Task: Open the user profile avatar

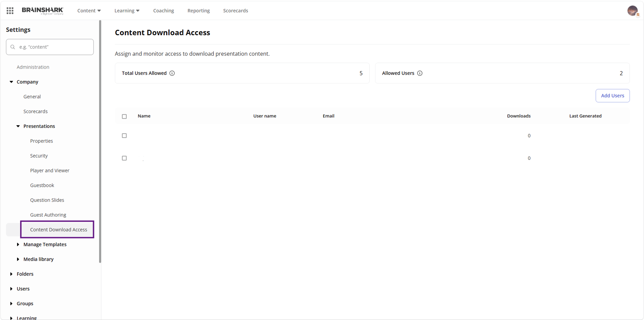Action: point(632,11)
